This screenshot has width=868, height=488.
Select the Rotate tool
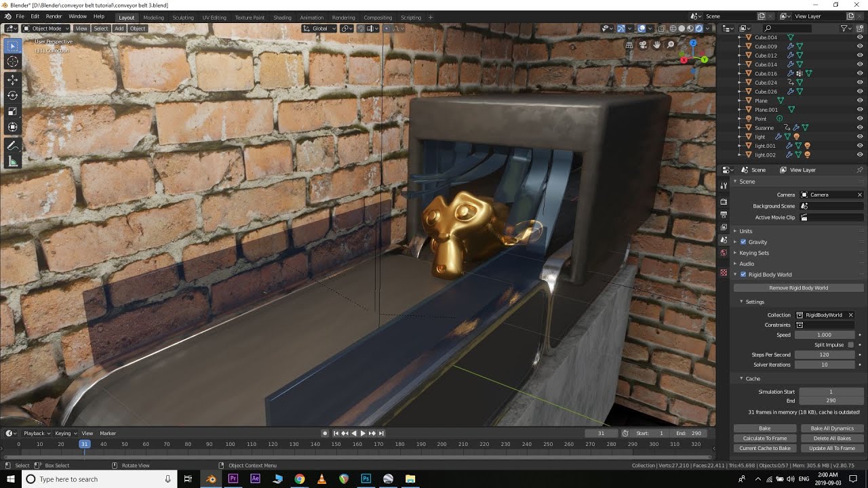click(x=12, y=96)
